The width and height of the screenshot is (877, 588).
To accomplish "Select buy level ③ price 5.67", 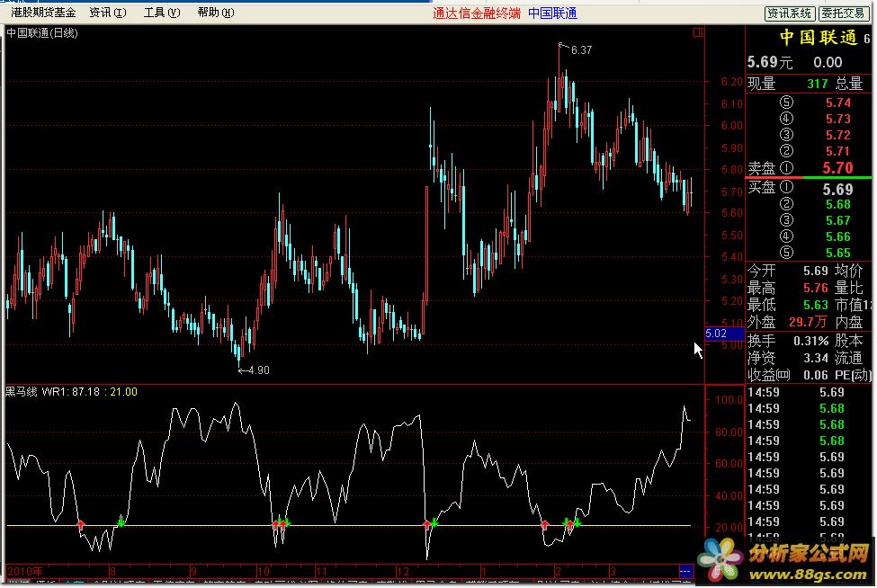I will click(x=837, y=221).
